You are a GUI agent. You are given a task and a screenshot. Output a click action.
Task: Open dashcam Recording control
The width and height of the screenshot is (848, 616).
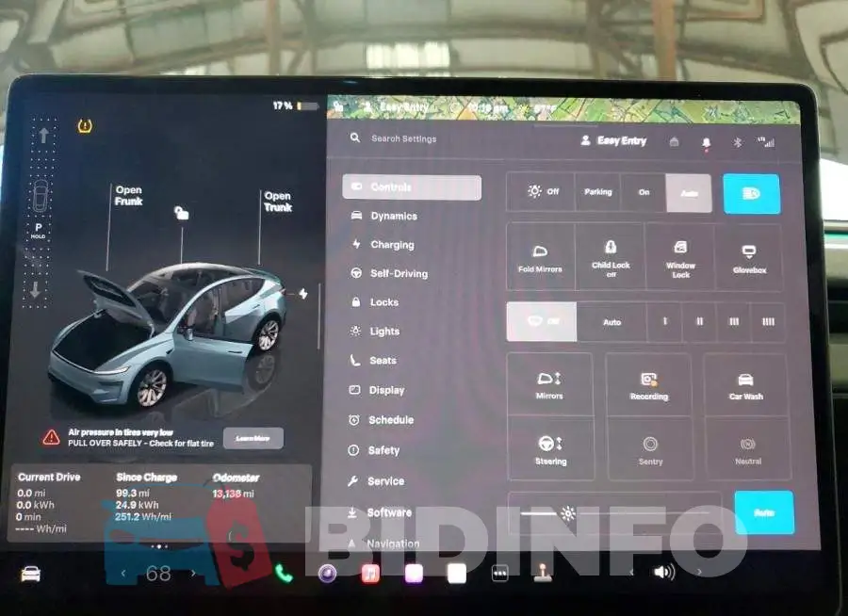(x=649, y=385)
